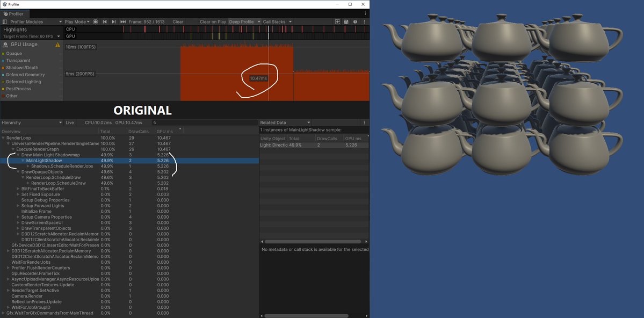Open profiler help documentation icon
Viewport: 644px width, 318px height.
coord(355,22)
